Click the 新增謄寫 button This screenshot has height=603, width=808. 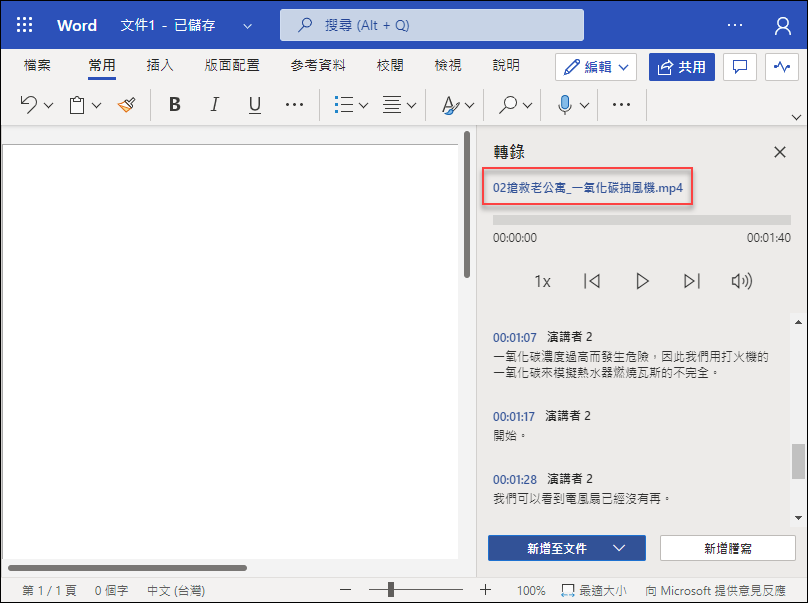pyautogui.click(x=728, y=548)
